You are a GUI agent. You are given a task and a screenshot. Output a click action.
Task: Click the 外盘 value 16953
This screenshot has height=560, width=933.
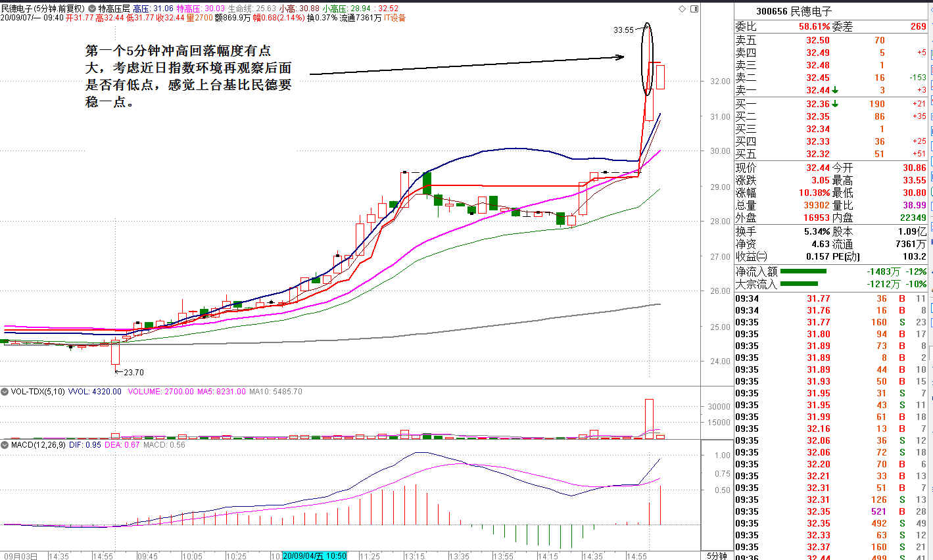[817, 218]
